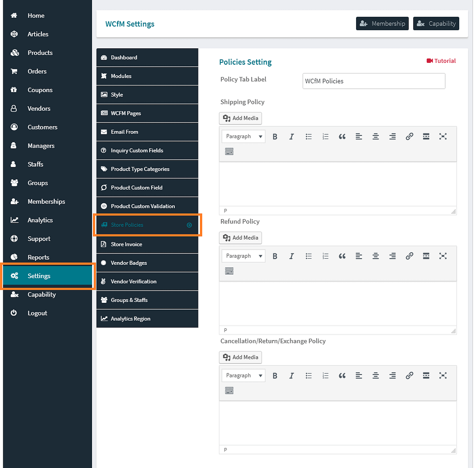Insert link in Shipping Policy editor
This screenshot has width=476, height=468.
(x=409, y=136)
